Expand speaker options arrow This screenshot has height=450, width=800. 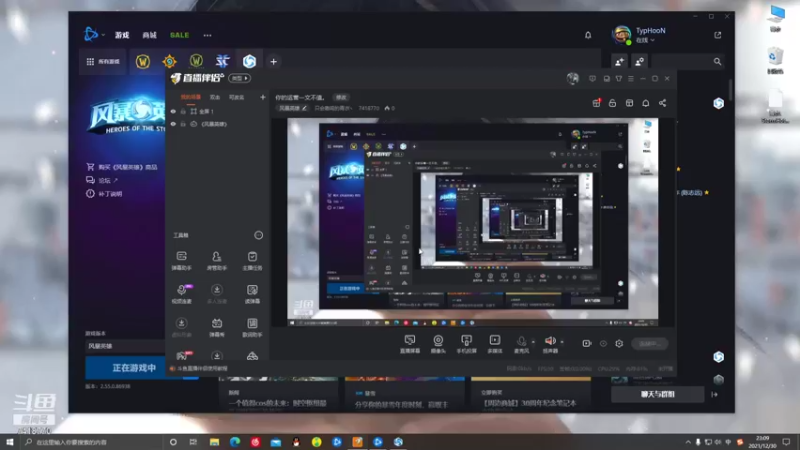562,342
